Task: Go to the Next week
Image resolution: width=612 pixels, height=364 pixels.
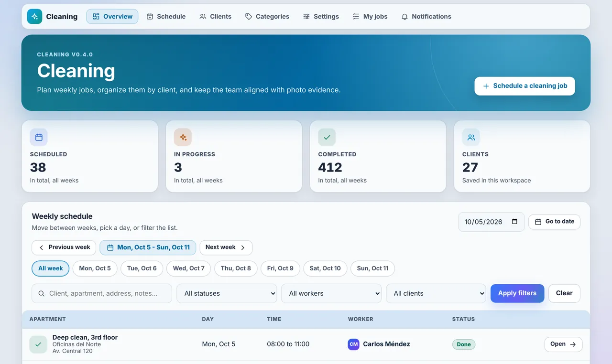Action: [226, 247]
